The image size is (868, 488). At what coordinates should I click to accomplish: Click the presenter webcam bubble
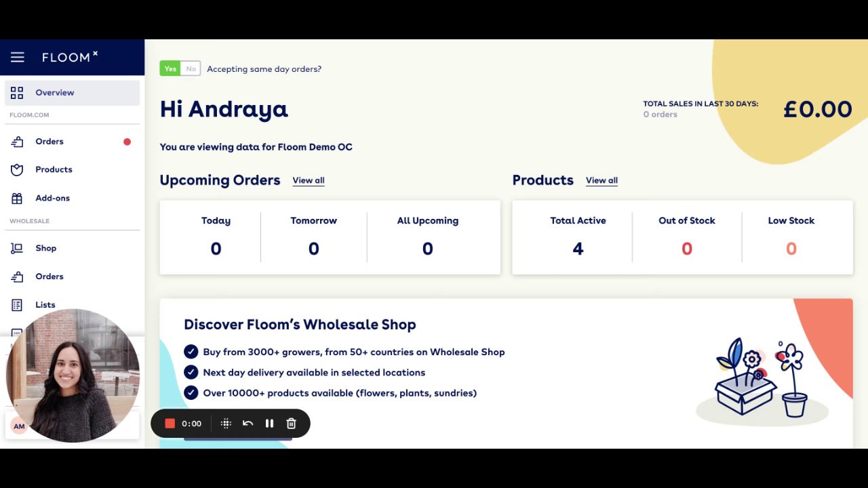(73, 375)
